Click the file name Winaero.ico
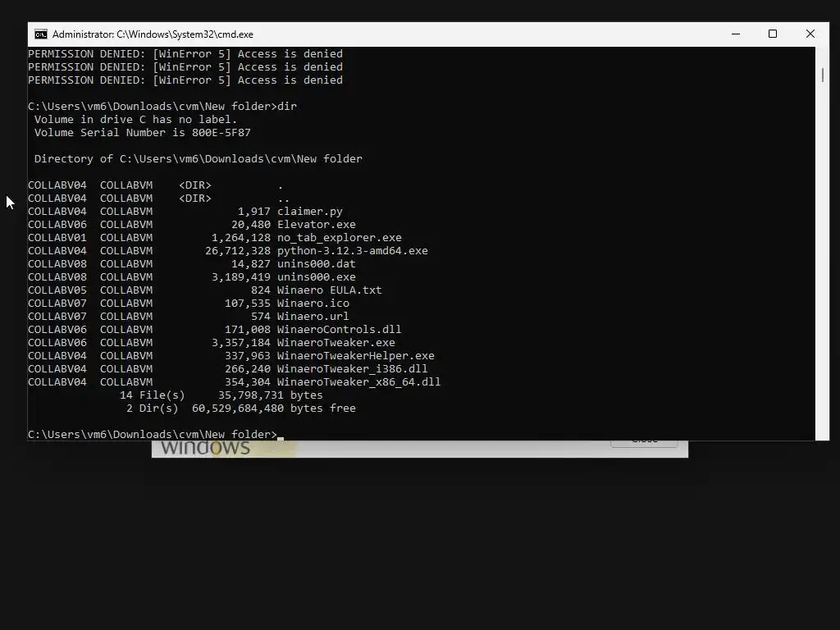This screenshot has width=840, height=630. [x=313, y=304]
